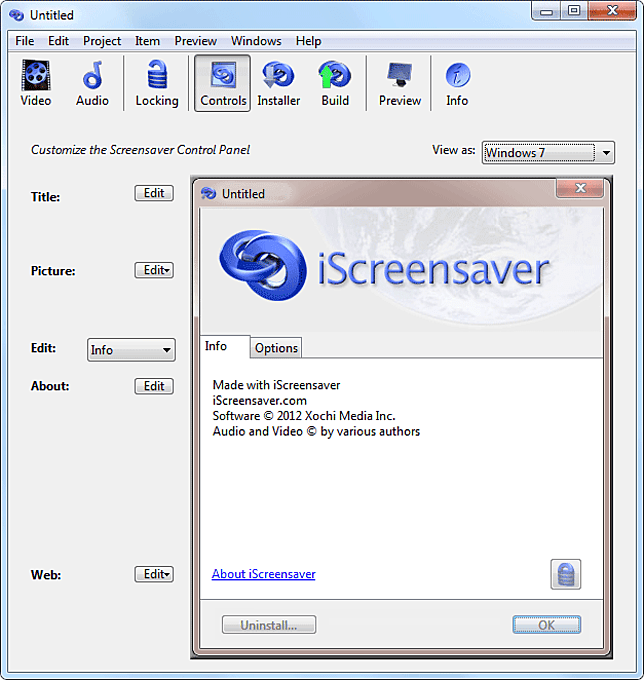The image size is (644, 680).
Task: Click the Uninstall... button
Action: tap(269, 624)
